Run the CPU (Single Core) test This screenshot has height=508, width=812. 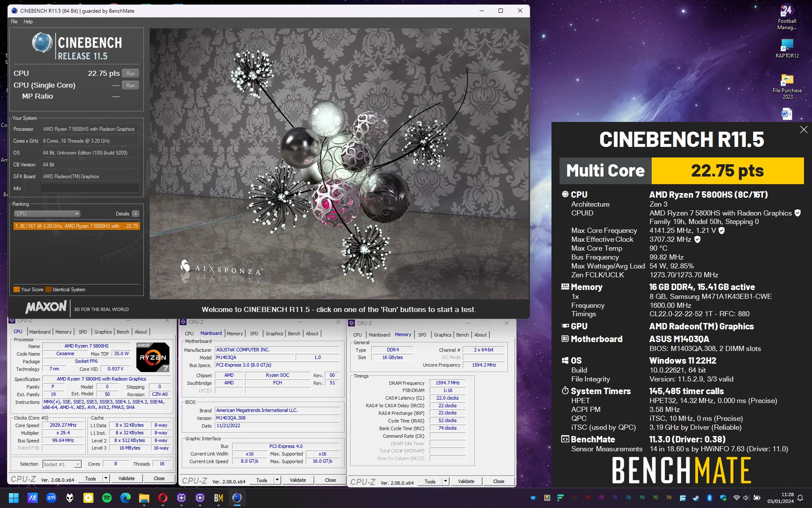point(131,85)
